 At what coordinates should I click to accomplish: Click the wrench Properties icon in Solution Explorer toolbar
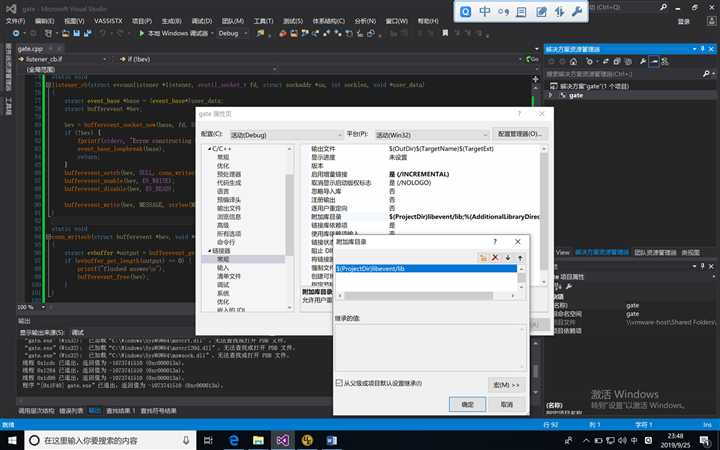click(643, 61)
